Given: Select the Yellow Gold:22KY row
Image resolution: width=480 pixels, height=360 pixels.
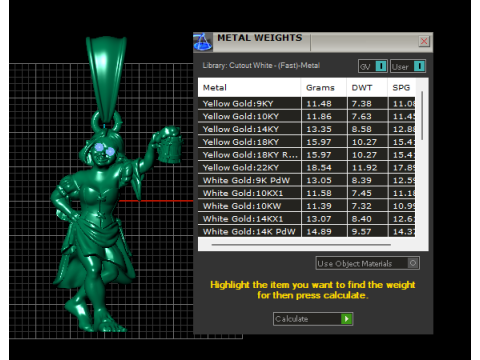Looking at the screenshot, I should coord(307,168).
